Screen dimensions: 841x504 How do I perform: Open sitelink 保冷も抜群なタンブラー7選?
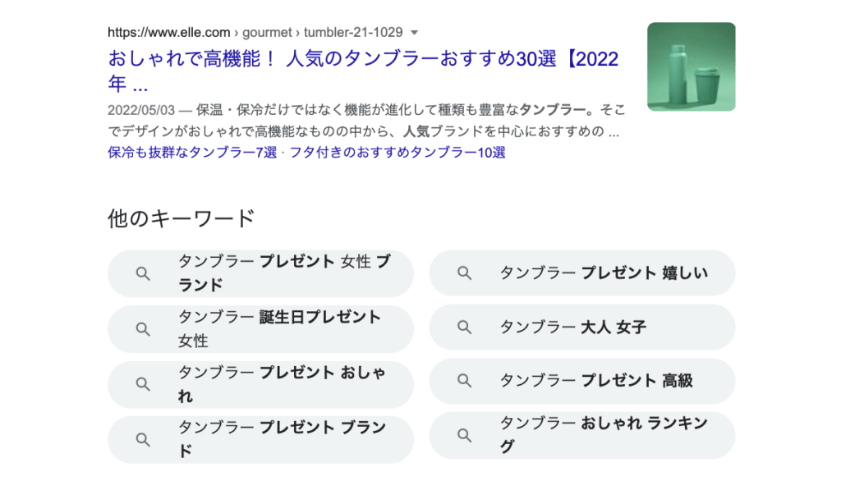pos(192,153)
